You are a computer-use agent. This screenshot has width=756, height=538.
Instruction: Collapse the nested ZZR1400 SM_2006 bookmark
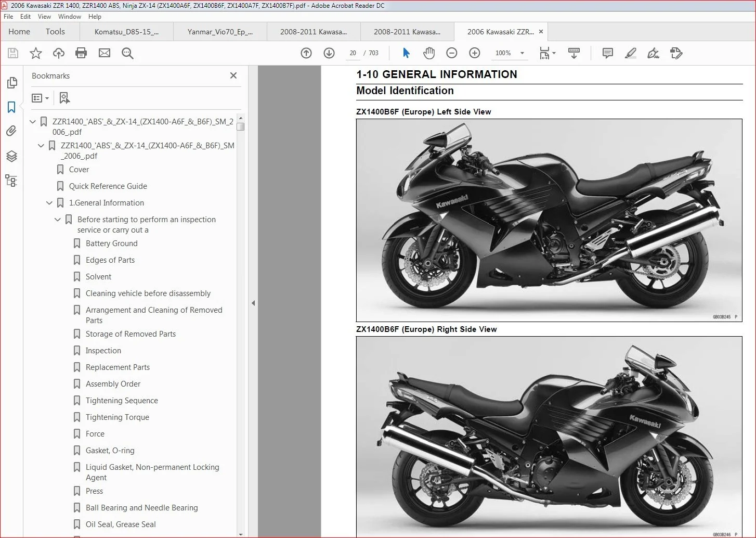[x=41, y=146]
